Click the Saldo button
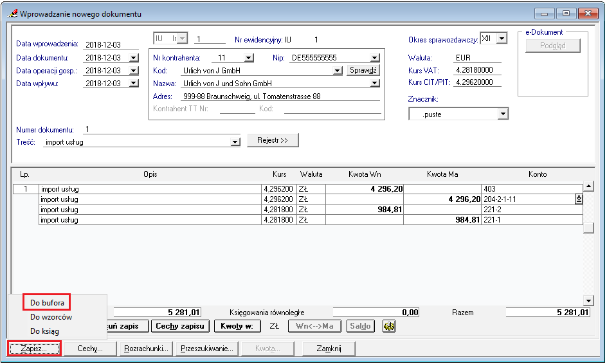607x364 pixels. 360,326
